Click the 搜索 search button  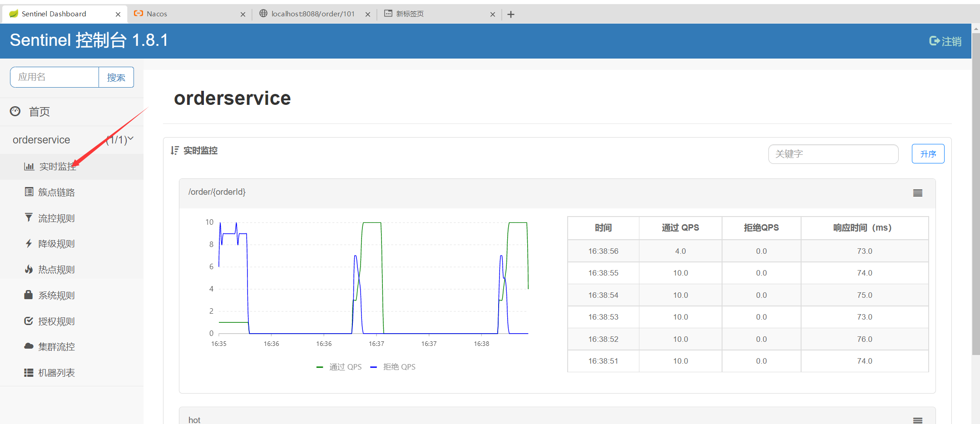pyautogui.click(x=116, y=77)
